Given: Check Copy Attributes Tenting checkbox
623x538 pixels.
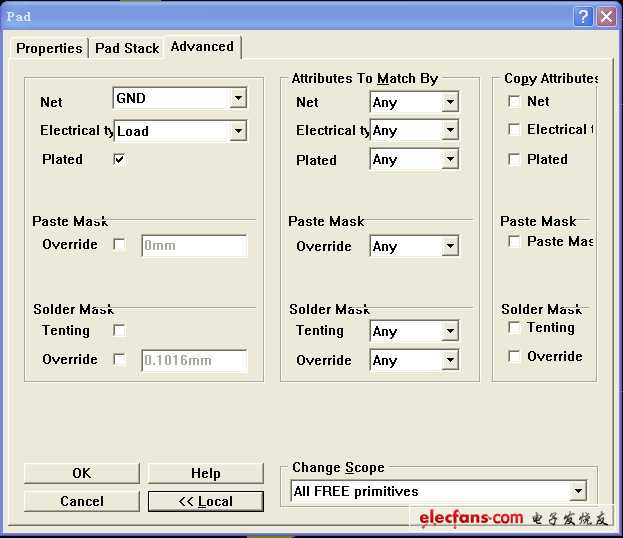Looking at the screenshot, I should [x=514, y=327].
